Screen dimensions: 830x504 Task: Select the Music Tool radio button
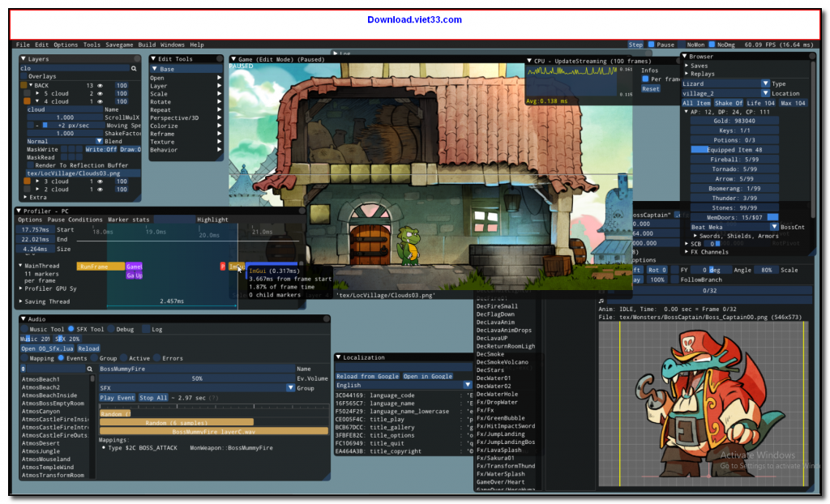pos(24,329)
